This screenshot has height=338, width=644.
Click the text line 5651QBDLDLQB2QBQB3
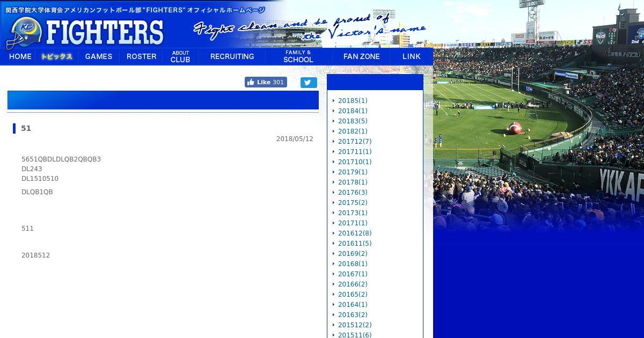tap(61, 159)
